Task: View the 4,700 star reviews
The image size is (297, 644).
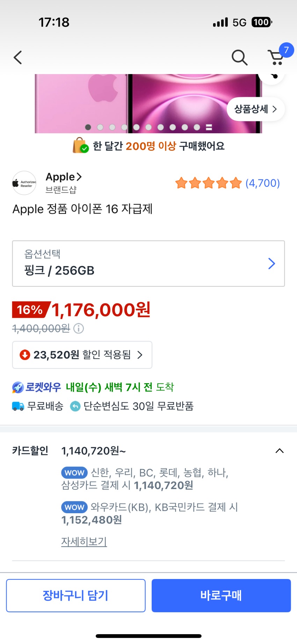Action: click(x=227, y=183)
